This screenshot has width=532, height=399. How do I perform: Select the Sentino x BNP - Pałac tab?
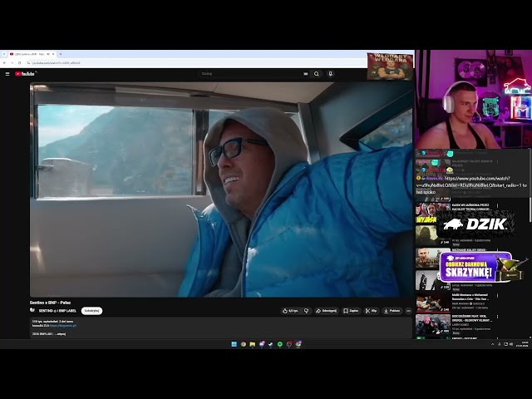pos(32,54)
